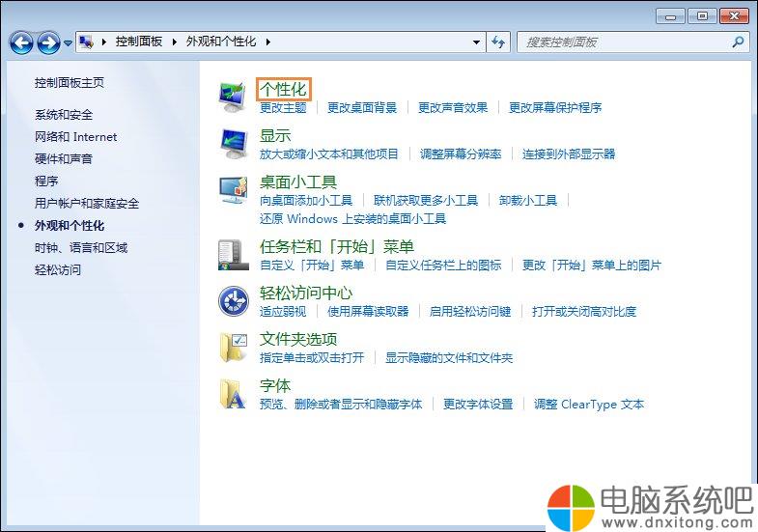The height and width of the screenshot is (532, 758).
Task: Open the 字体 heading link
Action: (x=275, y=385)
